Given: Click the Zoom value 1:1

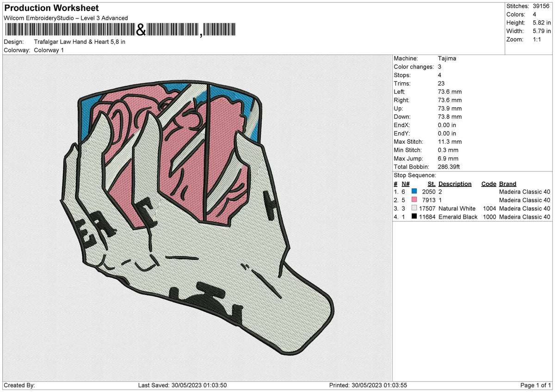Looking at the screenshot, I should click(x=536, y=39).
